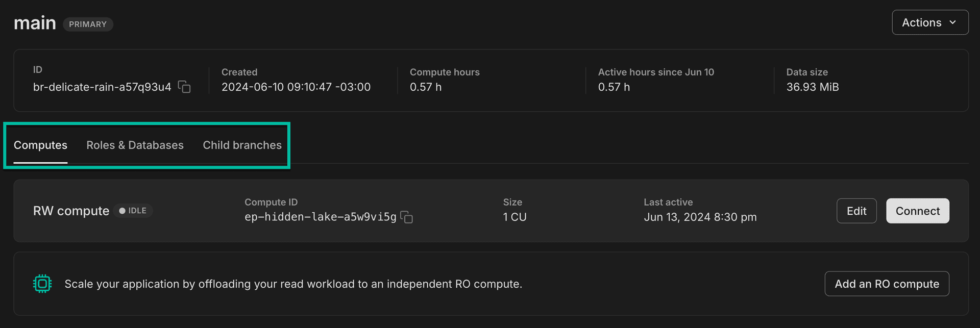Click the Data size 36.93 MiB value
This screenshot has width=980, height=328.
(x=812, y=87)
